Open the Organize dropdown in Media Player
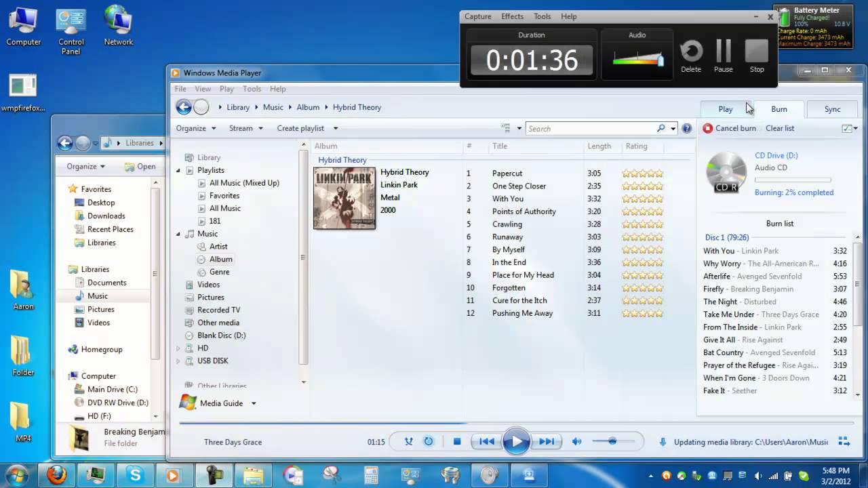 [196, 128]
